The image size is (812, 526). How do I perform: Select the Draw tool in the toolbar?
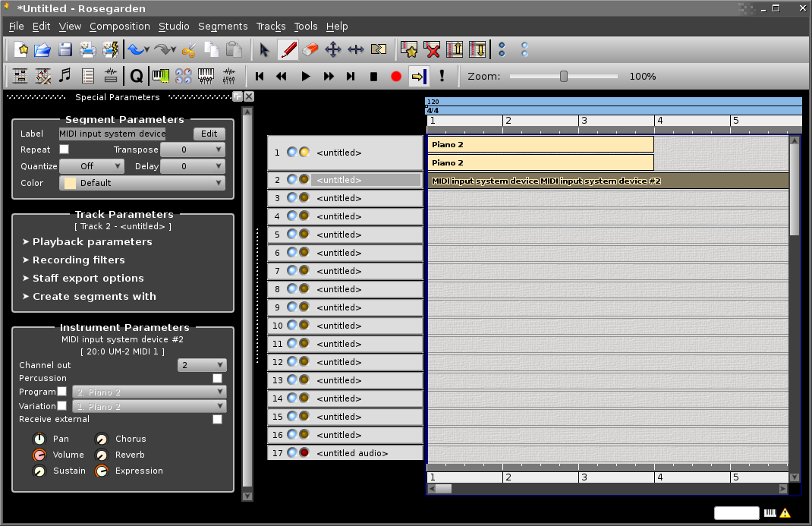click(x=289, y=49)
